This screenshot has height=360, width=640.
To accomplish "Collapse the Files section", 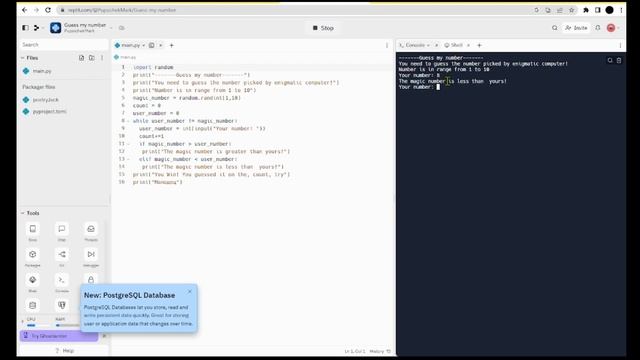I will click(22, 58).
